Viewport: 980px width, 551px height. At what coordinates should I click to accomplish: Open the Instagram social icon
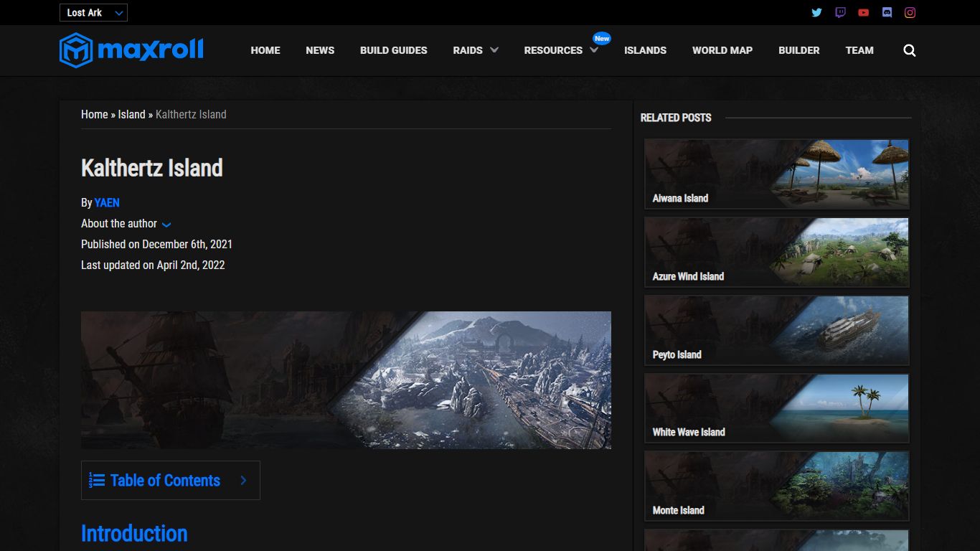pos(910,12)
